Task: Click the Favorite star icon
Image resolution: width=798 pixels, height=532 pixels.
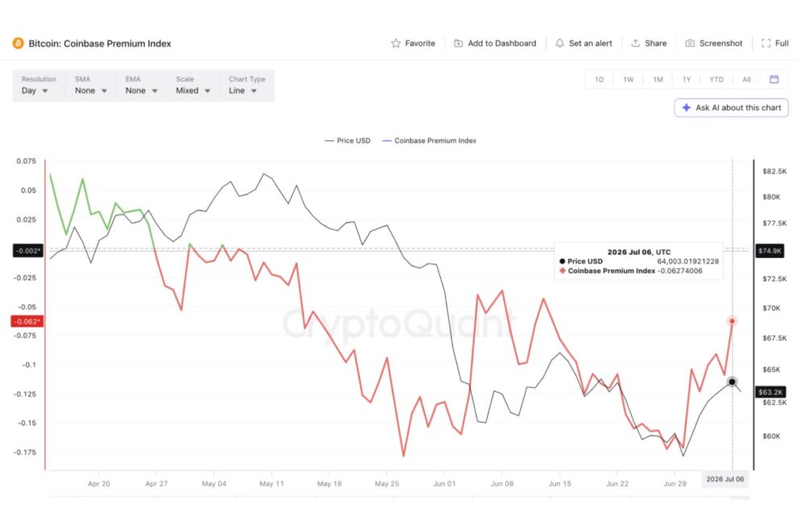Action: tap(396, 44)
